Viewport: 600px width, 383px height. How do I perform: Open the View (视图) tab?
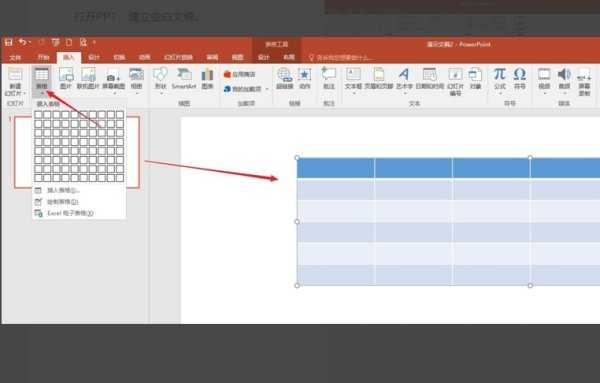pyautogui.click(x=238, y=57)
